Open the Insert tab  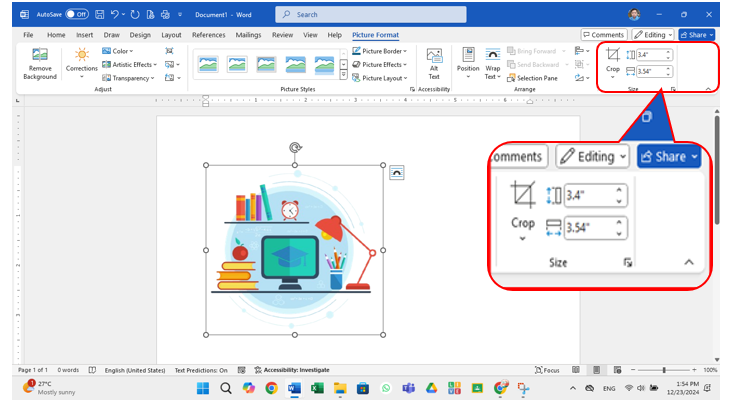tap(84, 35)
